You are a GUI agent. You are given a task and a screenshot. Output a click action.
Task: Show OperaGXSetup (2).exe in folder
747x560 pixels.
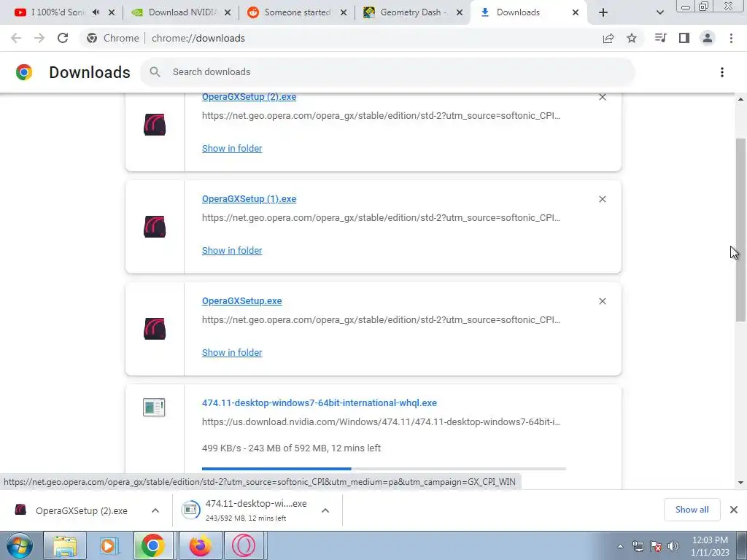coord(232,149)
